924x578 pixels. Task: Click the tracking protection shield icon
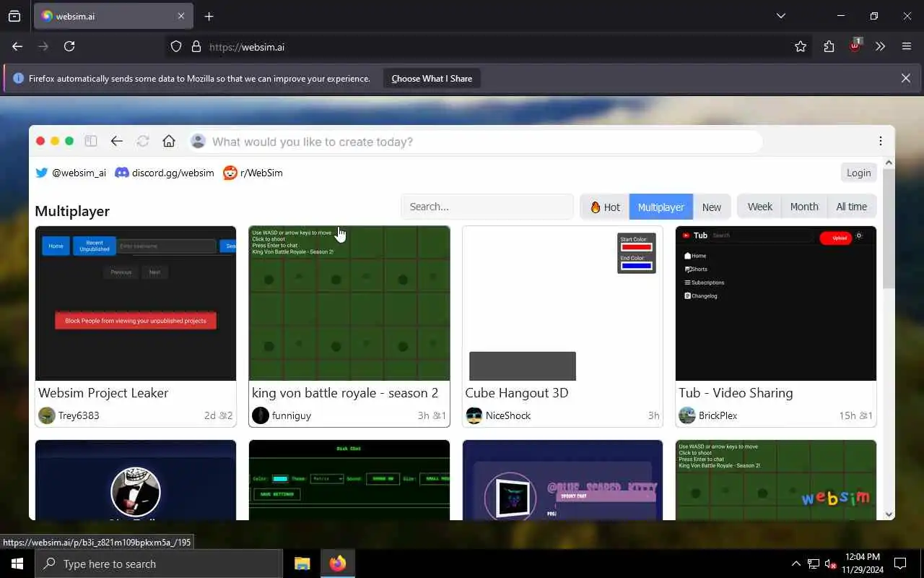click(x=176, y=46)
